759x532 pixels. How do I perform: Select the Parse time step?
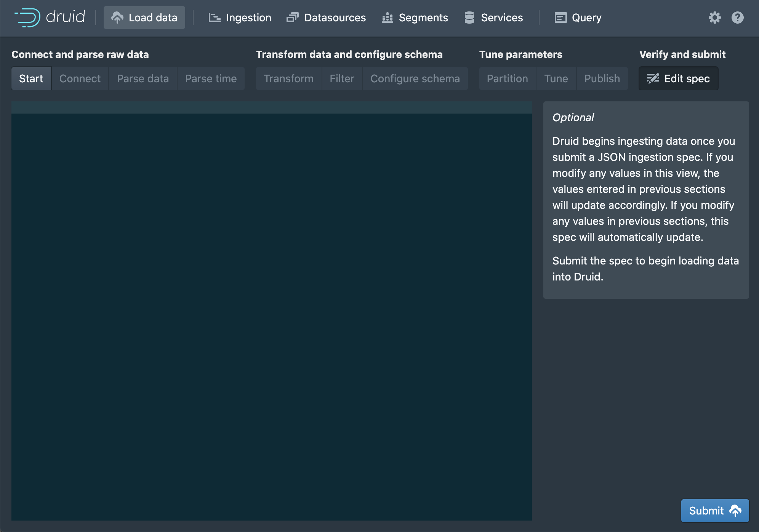(x=211, y=79)
